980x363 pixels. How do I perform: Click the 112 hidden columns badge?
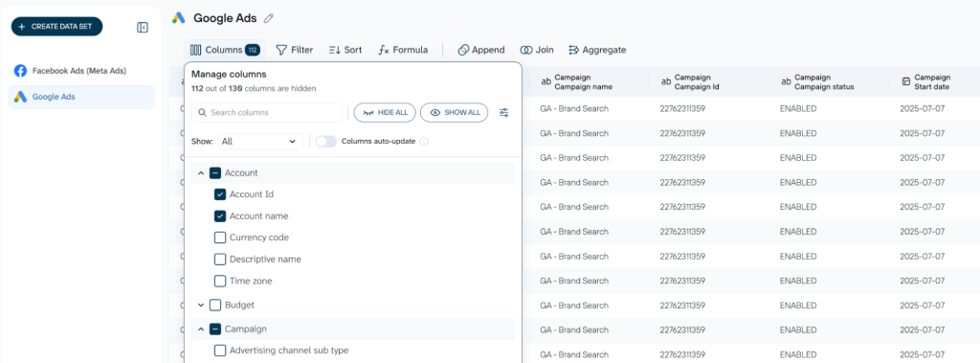coord(253,50)
